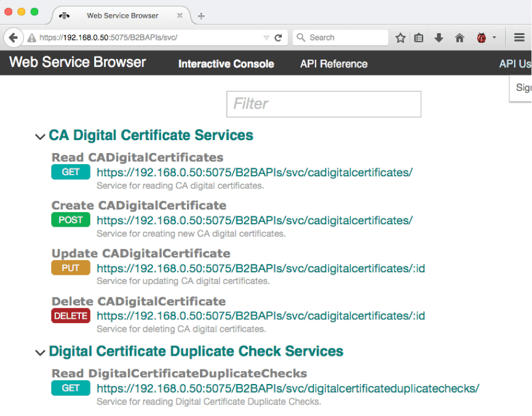Image resolution: width=532 pixels, height=416 pixels.
Task: Click the Update CADigitalCertificate heading
Action: [x=141, y=253]
